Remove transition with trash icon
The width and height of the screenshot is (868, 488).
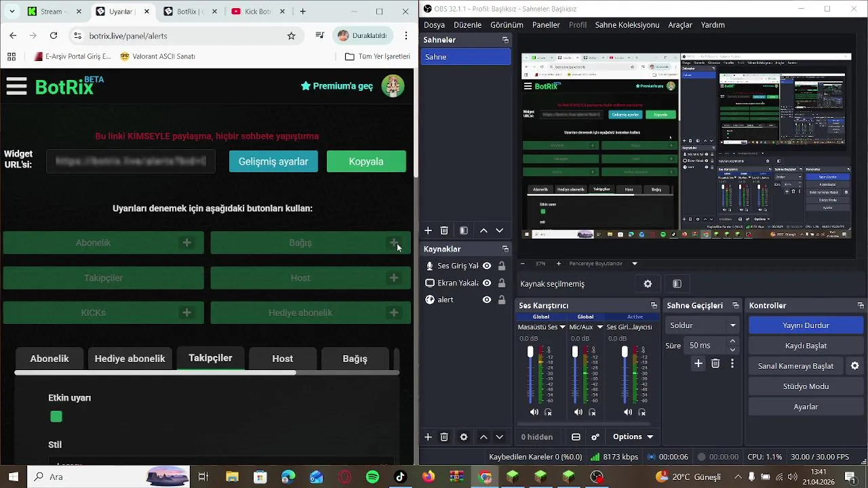(715, 364)
